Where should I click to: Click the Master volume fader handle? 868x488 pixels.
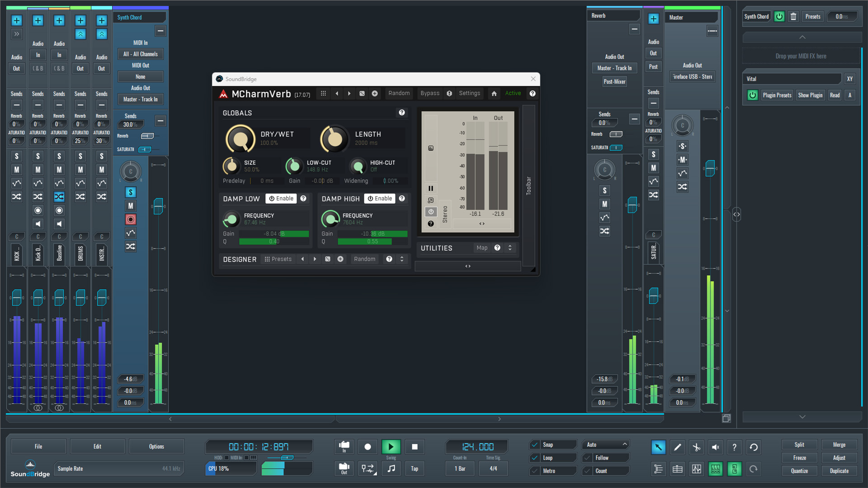(x=710, y=169)
